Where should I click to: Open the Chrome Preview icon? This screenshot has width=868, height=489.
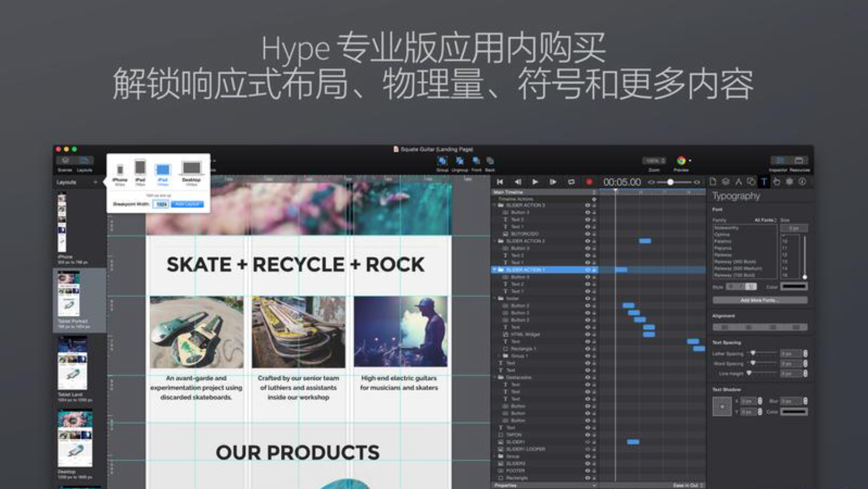[681, 161]
